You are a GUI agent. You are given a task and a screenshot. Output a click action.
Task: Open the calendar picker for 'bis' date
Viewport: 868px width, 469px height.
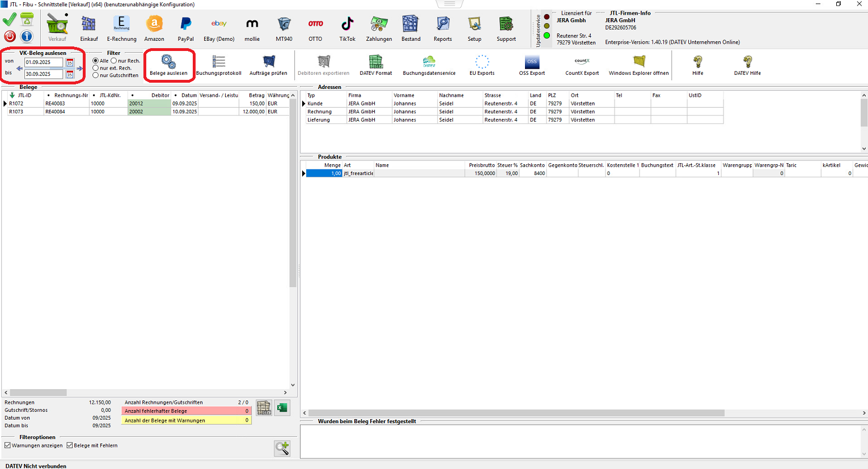70,74
